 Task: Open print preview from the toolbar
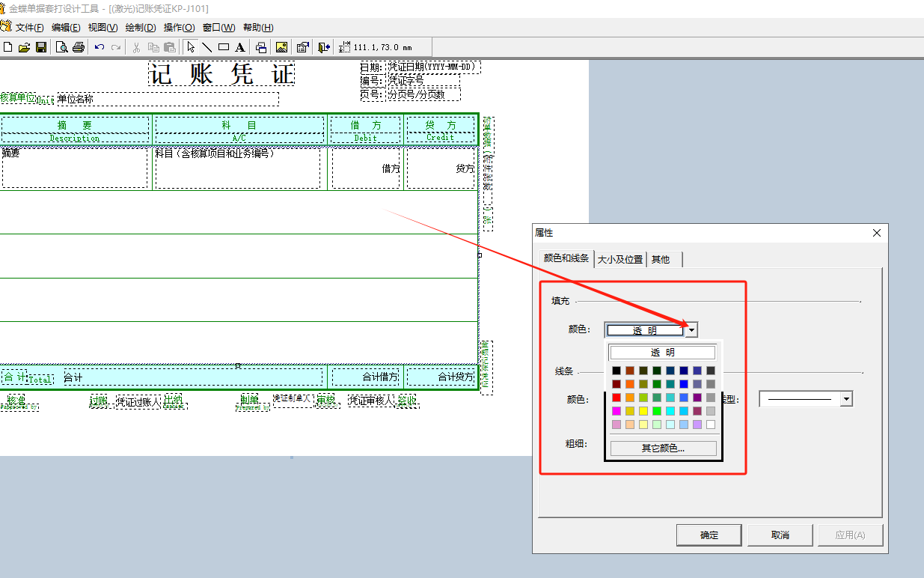62,47
